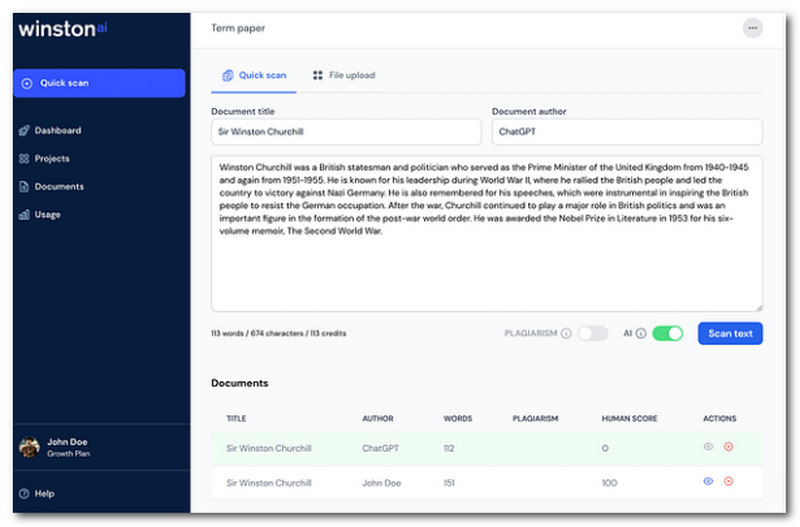Open Dashboard in the sidebar
This screenshot has width=800, height=527.
click(x=57, y=130)
